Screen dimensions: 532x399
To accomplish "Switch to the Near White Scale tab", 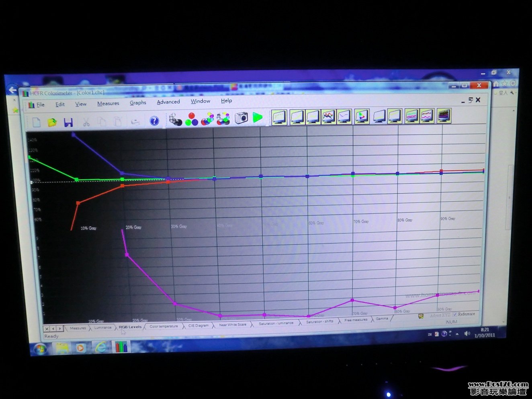I will [233, 325].
